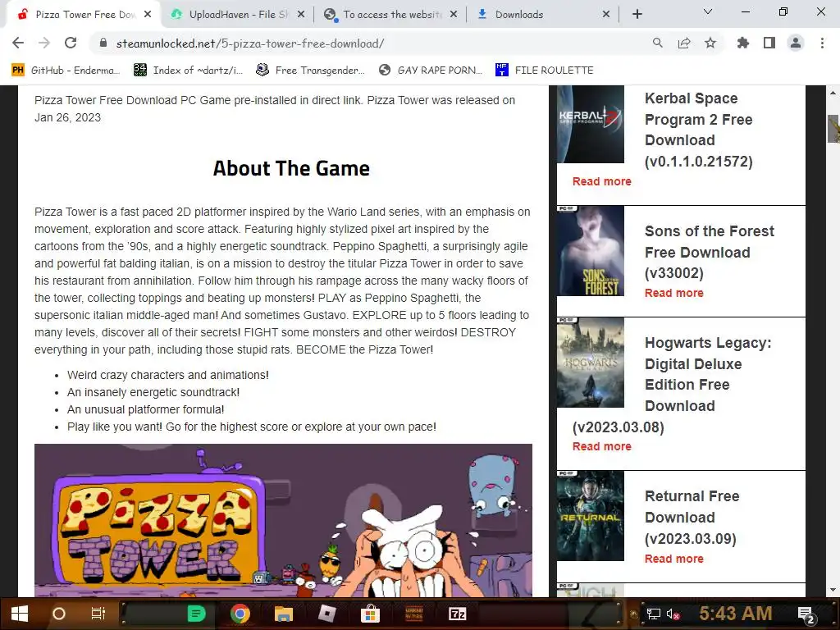The height and width of the screenshot is (630, 840).
Task: Click Read more under Returnal
Action: (674, 559)
